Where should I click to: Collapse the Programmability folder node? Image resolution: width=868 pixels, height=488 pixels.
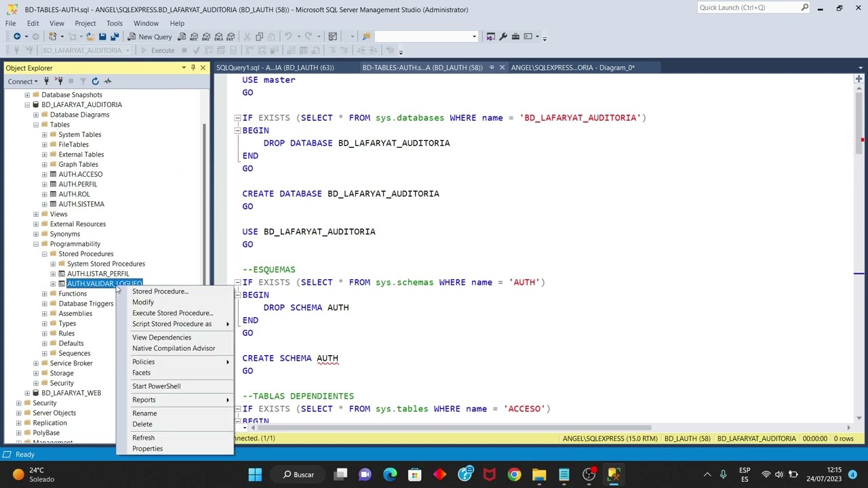click(x=36, y=244)
